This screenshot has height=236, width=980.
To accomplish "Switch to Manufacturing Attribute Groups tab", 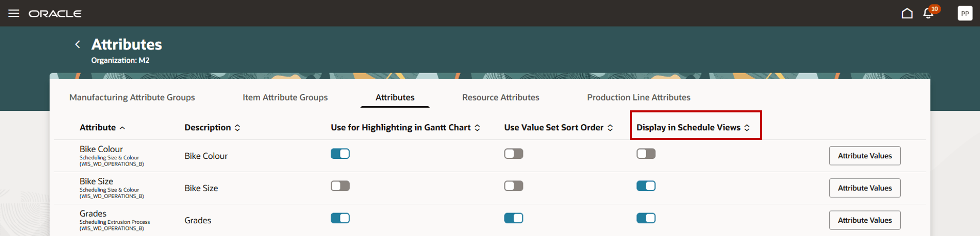I will click(x=132, y=97).
